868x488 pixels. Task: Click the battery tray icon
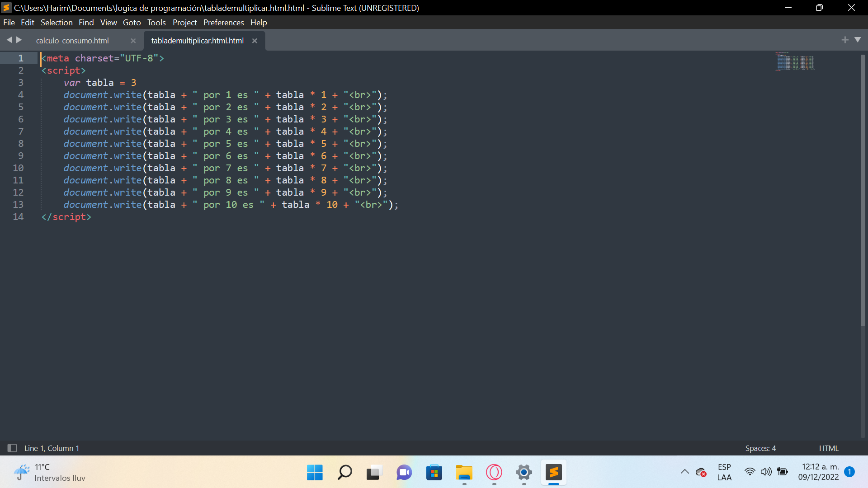click(783, 472)
